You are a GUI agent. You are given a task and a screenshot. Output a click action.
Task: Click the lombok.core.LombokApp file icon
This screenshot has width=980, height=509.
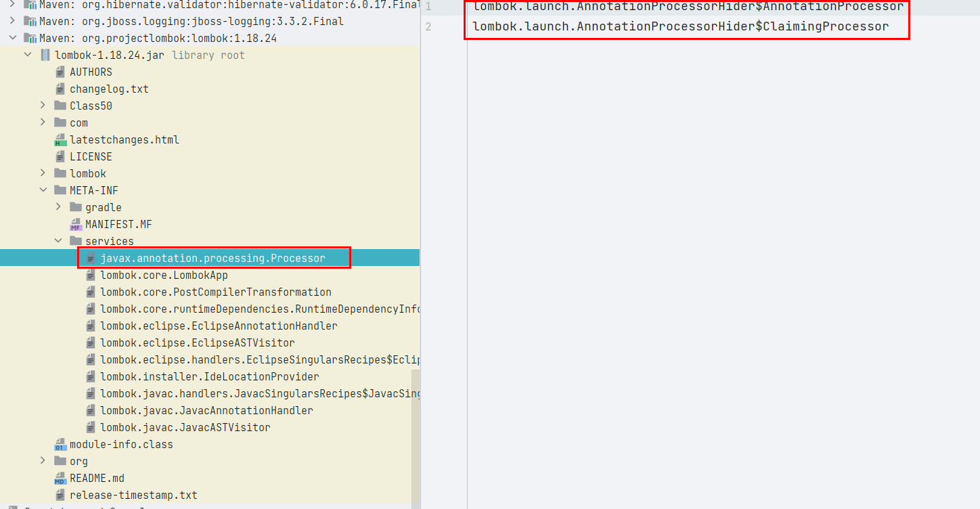tap(91, 275)
